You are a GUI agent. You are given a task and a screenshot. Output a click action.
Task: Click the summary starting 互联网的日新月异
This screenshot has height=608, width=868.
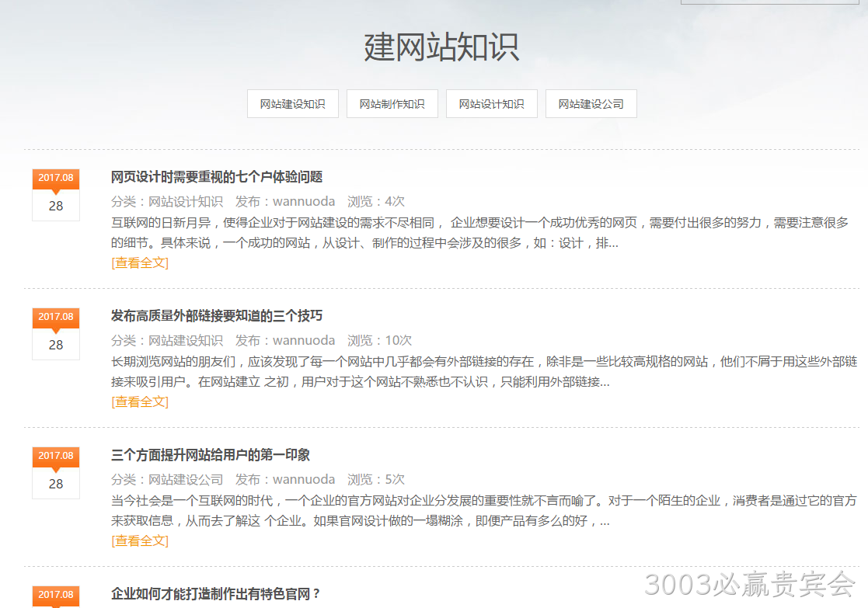click(479, 233)
